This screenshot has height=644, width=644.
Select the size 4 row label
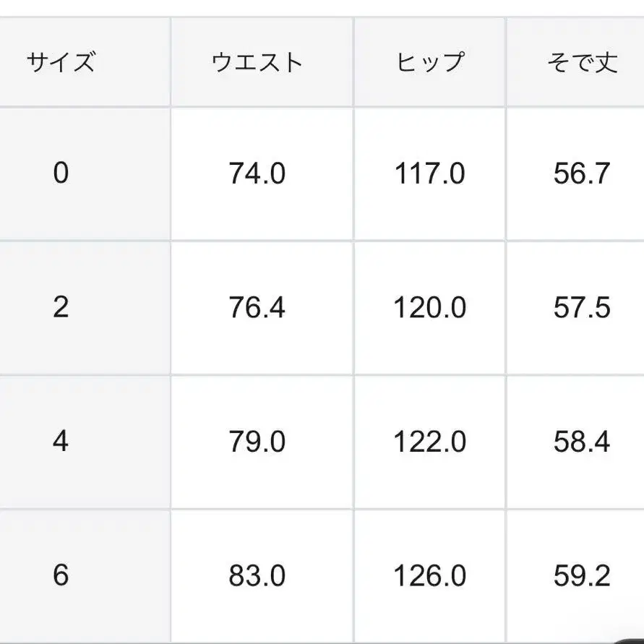(61, 442)
